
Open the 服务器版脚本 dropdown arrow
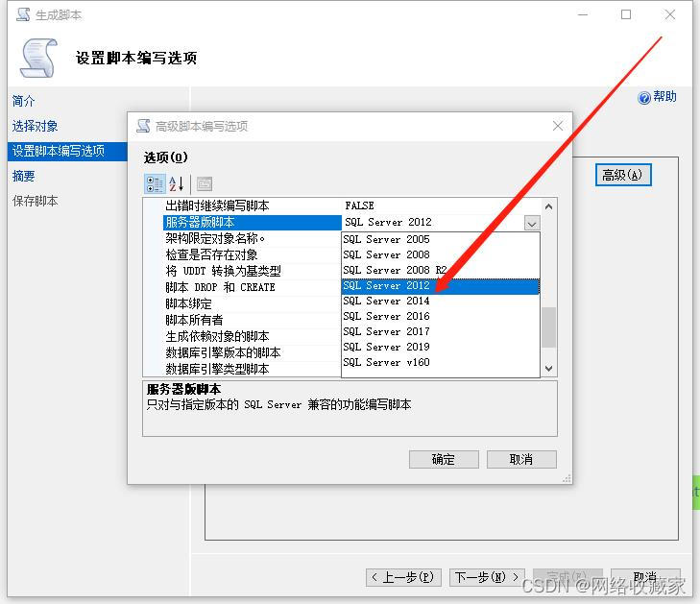click(531, 223)
